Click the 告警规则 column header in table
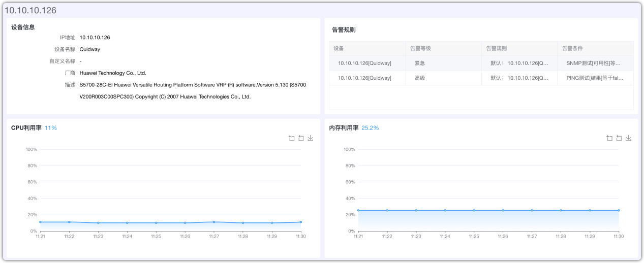Screen dimensions: 644x263 point(519,49)
